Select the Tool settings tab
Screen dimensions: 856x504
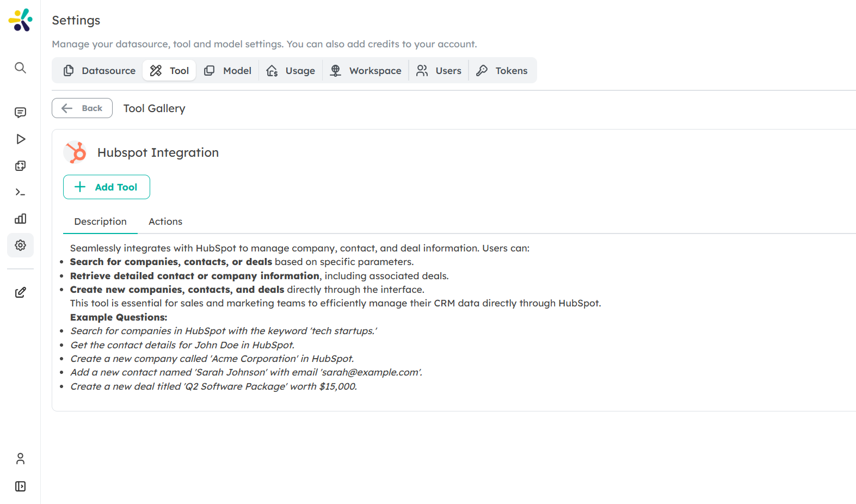[169, 71]
